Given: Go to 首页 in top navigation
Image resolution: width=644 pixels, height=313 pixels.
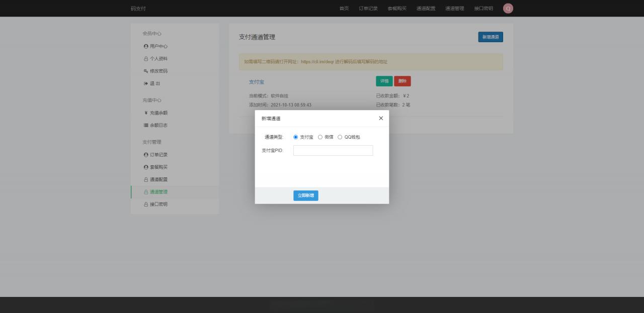Looking at the screenshot, I should [344, 9].
